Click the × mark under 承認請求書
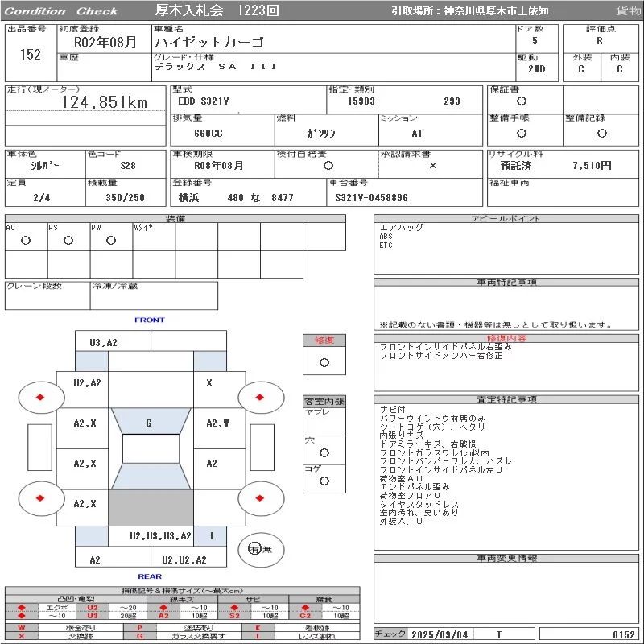 (433, 166)
